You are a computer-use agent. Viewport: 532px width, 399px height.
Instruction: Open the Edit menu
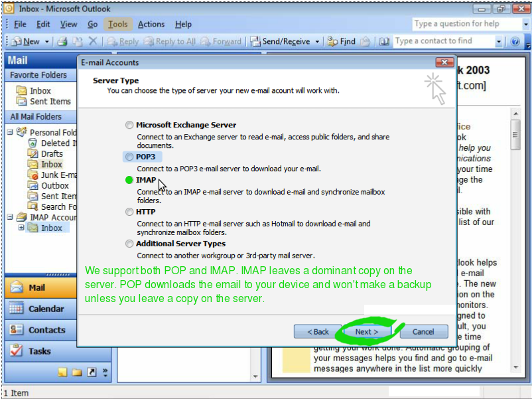[x=43, y=25]
